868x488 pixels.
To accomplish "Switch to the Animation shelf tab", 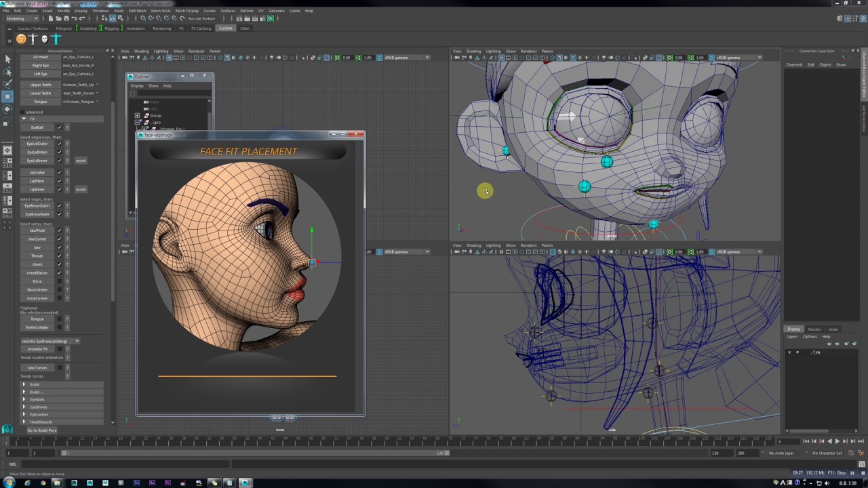I will [136, 28].
